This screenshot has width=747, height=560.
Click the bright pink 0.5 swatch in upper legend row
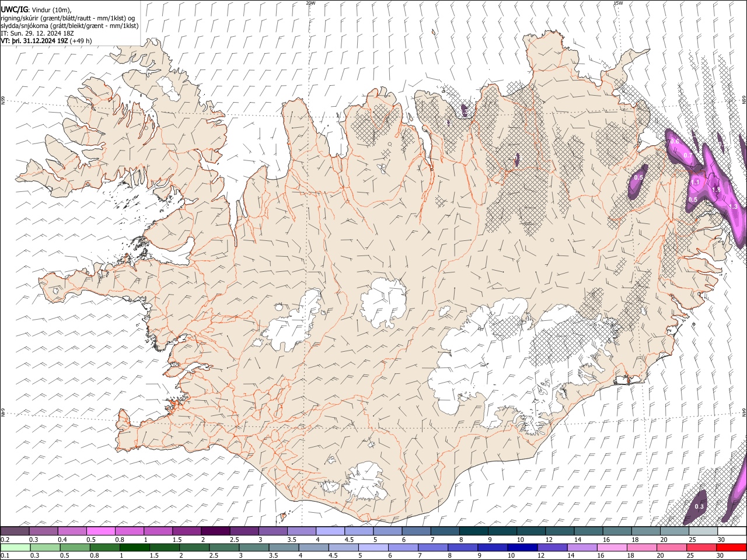coord(100,531)
